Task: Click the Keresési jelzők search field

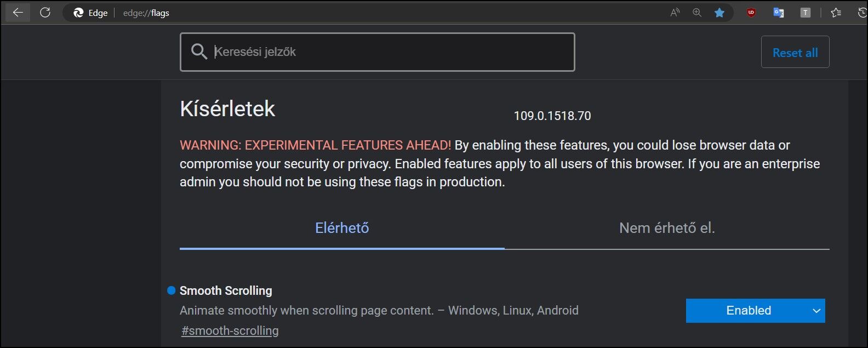Action: 384,52
